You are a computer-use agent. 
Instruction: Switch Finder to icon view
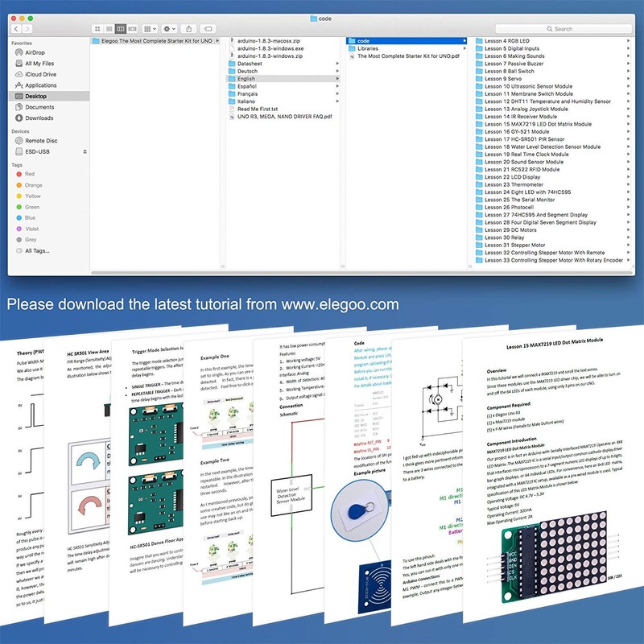(97, 28)
